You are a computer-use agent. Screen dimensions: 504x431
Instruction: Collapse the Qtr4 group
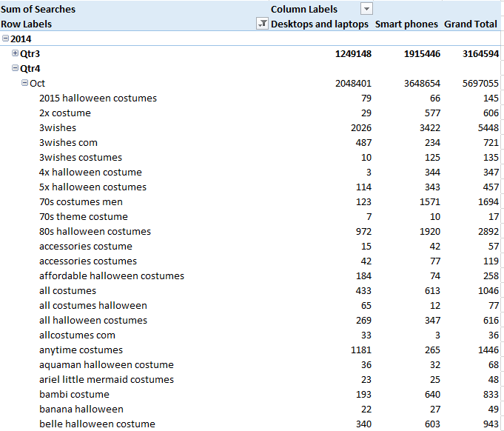pyautogui.click(x=15, y=68)
